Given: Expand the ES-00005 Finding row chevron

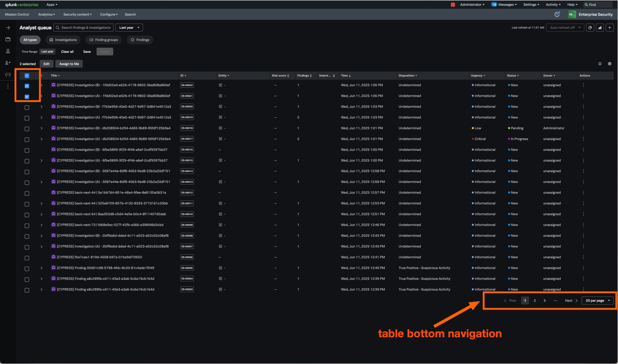Looking at the screenshot, I should point(41,268).
